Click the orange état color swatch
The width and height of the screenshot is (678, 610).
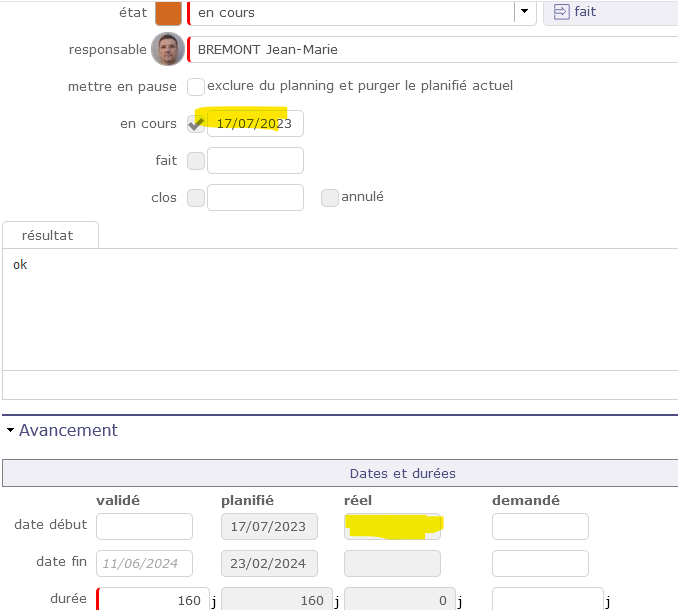pos(168,13)
